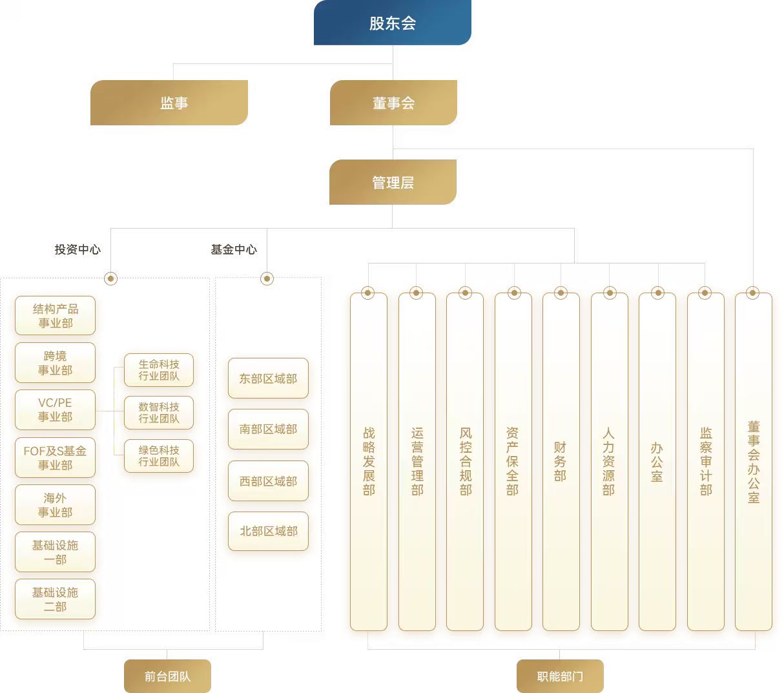Click the 职能部门 label at bottom
The width and height of the screenshot is (784, 693).
560,676
